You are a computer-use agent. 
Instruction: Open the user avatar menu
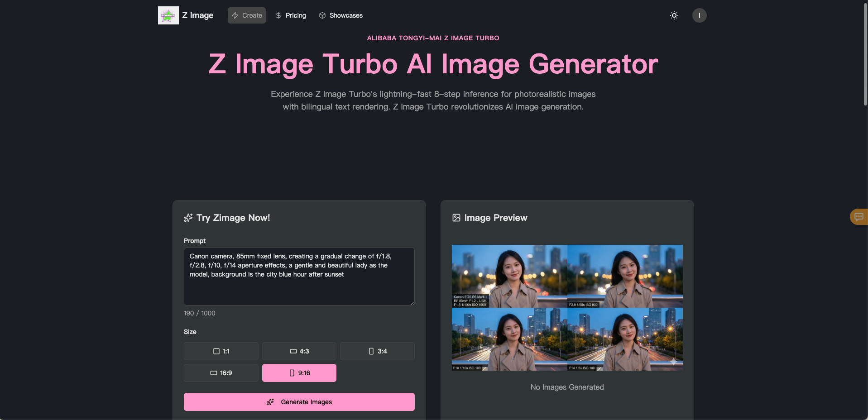(700, 15)
